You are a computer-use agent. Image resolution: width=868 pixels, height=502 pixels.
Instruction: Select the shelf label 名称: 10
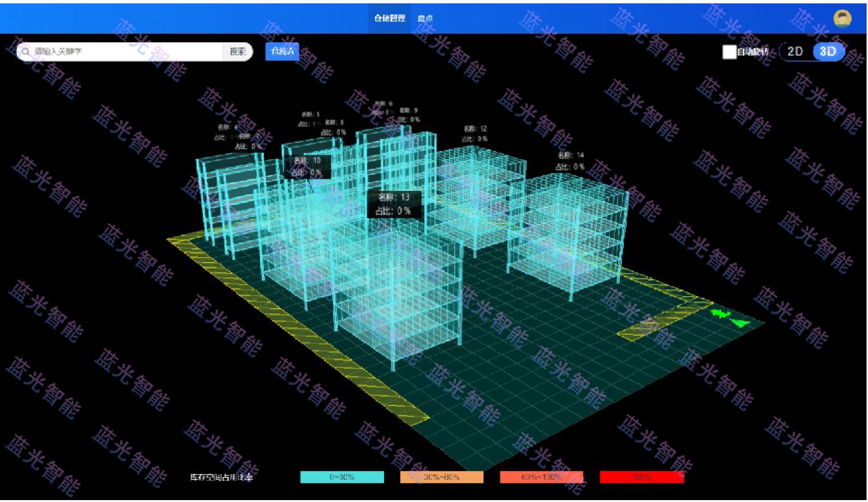tap(307, 166)
